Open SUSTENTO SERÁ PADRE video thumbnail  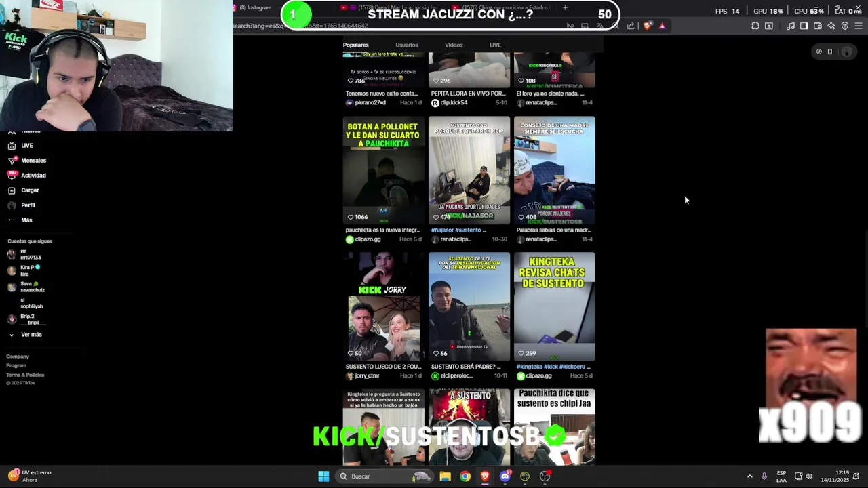(469, 306)
